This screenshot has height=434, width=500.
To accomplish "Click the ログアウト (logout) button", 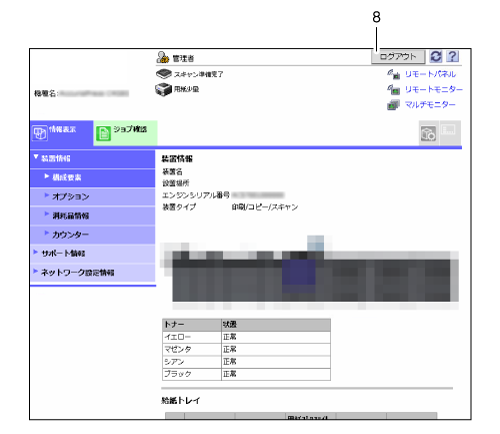I will point(398,57).
